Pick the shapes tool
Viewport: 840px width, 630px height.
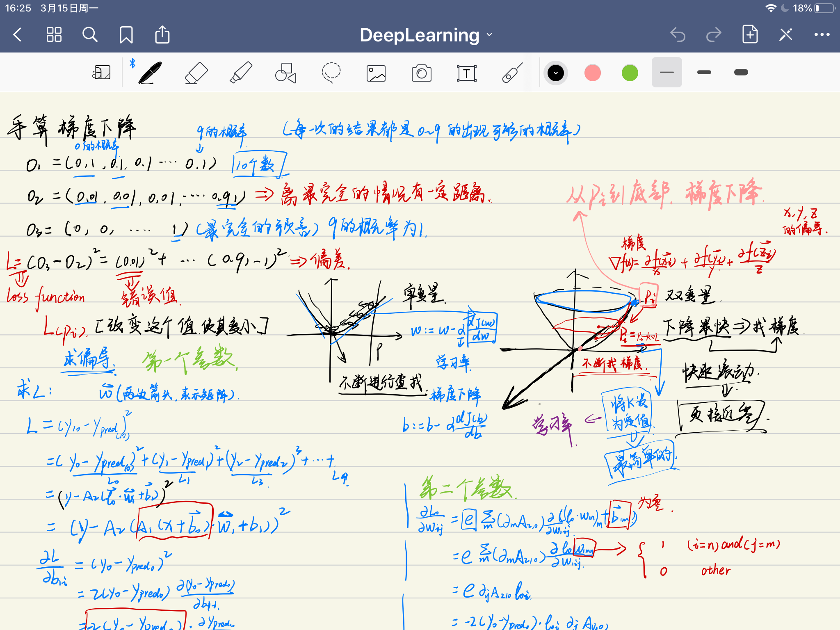coord(286,73)
